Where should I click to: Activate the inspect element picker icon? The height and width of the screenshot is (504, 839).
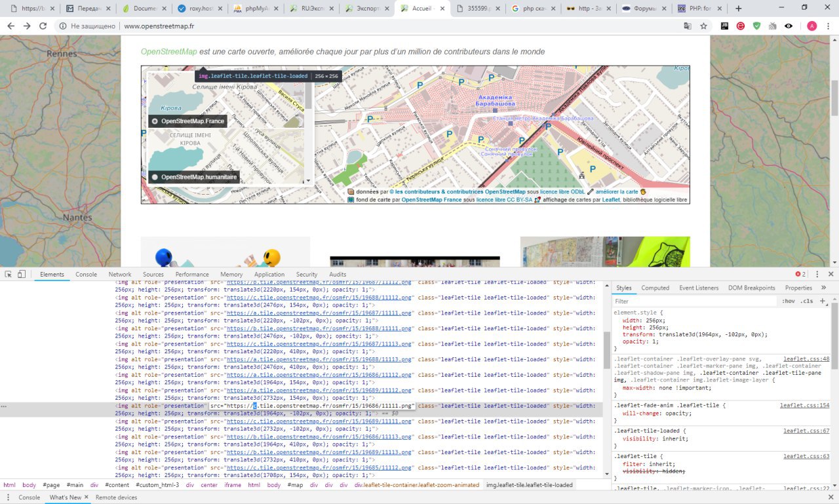click(9, 274)
